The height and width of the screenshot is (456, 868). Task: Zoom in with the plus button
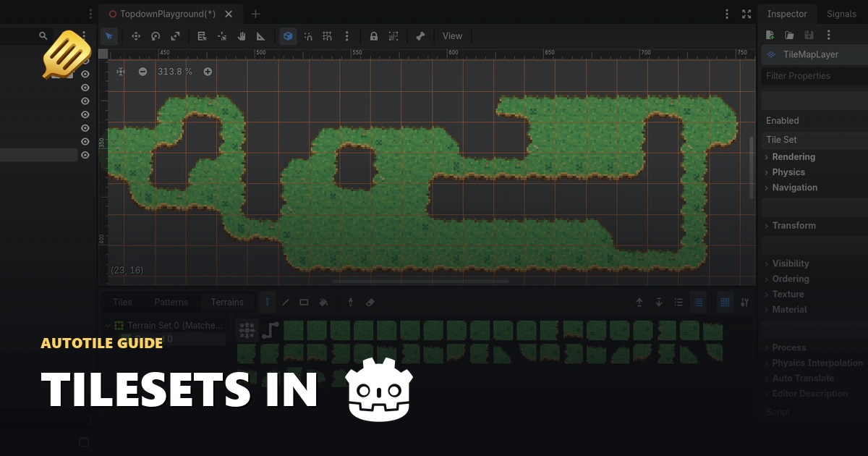click(208, 72)
